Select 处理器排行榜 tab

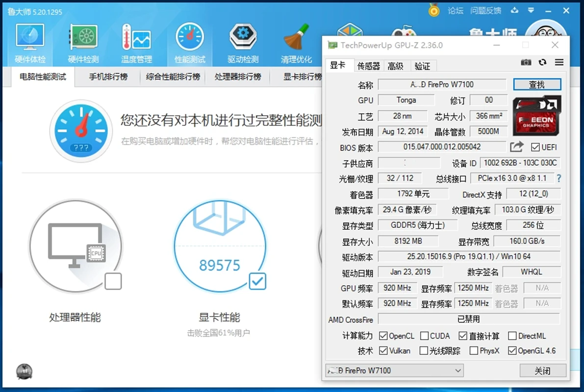tap(238, 77)
